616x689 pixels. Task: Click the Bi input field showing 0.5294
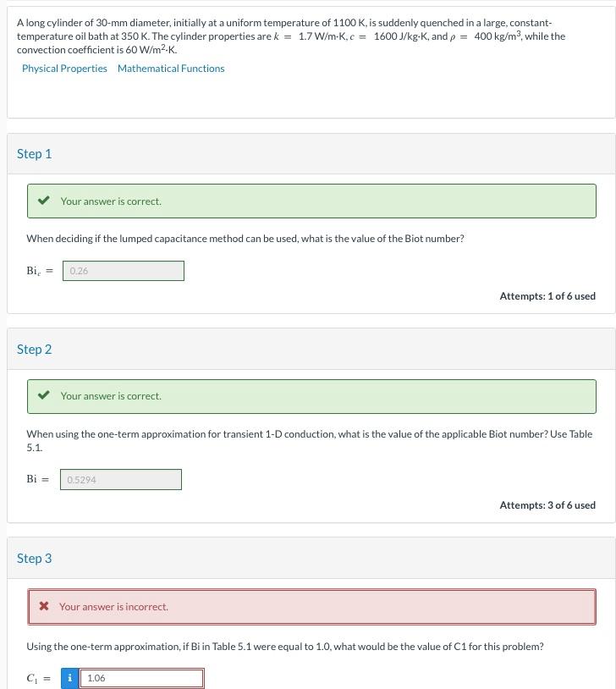pyautogui.click(x=121, y=479)
